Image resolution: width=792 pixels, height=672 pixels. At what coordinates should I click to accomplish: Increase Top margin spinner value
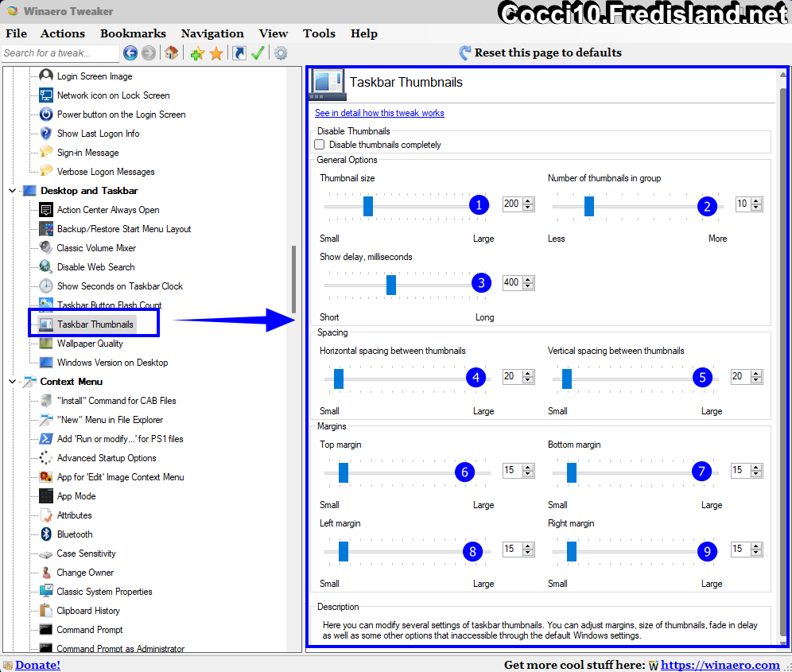pyautogui.click(x=528, y=468)
